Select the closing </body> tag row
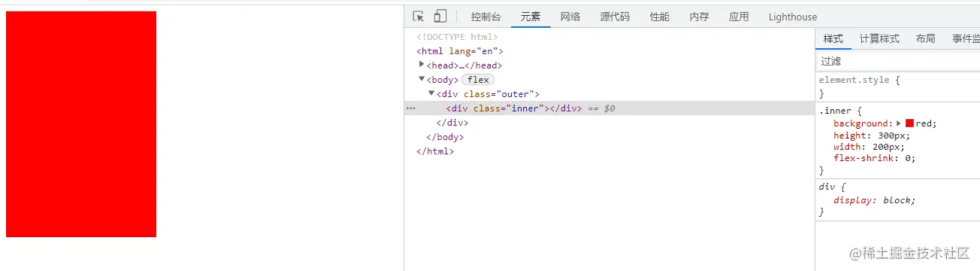Image resolution: width=980 pixels, height=271 pixels. tap(445, 137)
